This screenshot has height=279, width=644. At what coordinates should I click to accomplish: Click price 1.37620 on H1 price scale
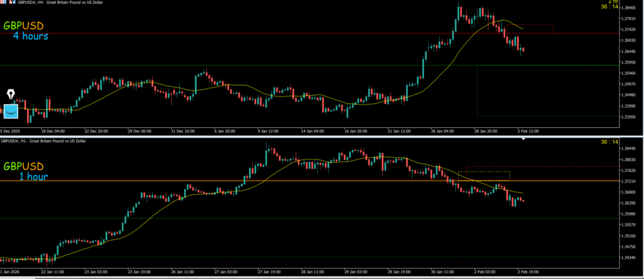pos(629,171)
